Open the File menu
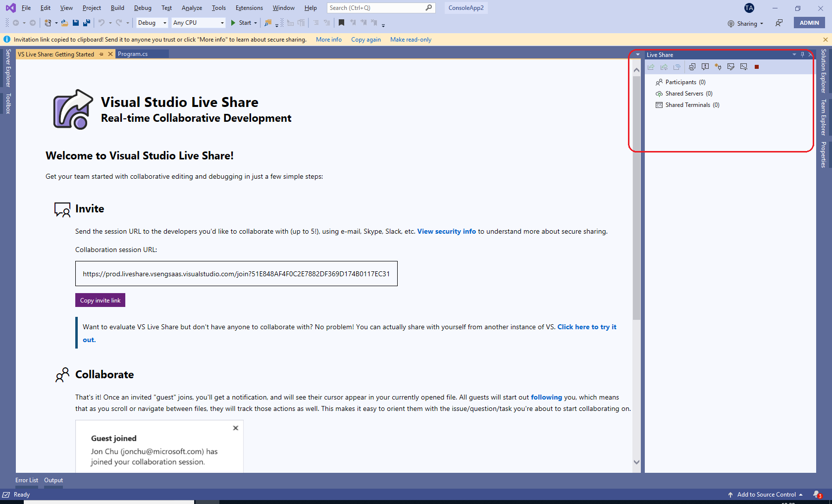832x504 pixels. [x=26, y=8]
